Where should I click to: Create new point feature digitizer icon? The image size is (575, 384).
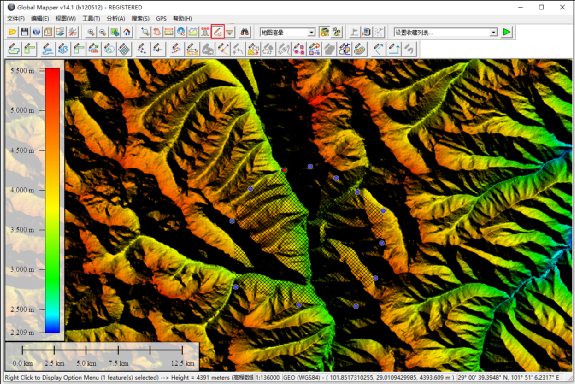coord(142,49)
